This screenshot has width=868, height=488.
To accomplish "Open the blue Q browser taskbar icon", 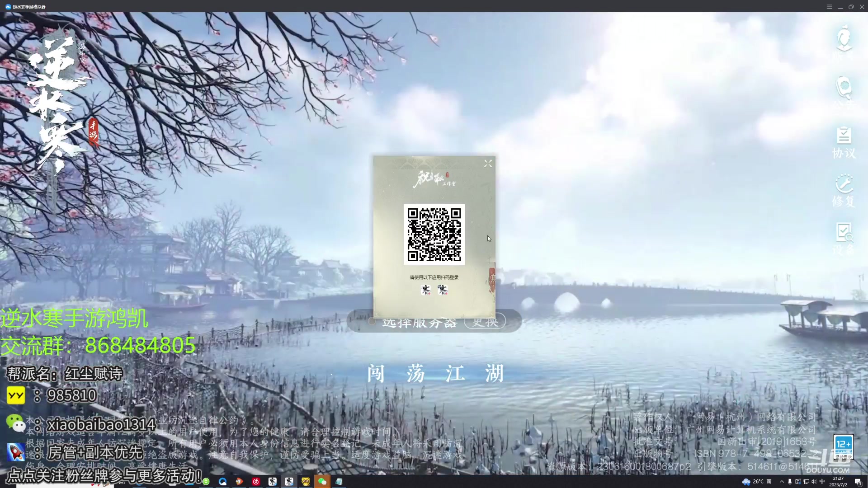I will point(222,482).
